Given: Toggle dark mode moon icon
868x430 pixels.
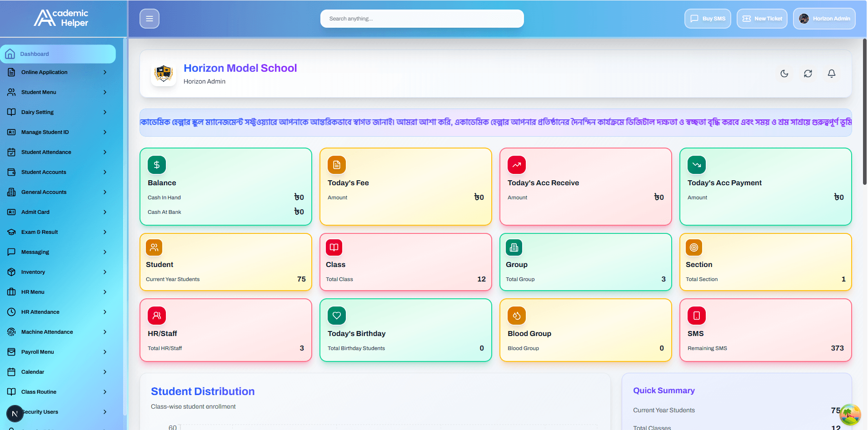Looking at the screenshot, I should point(784,74).
